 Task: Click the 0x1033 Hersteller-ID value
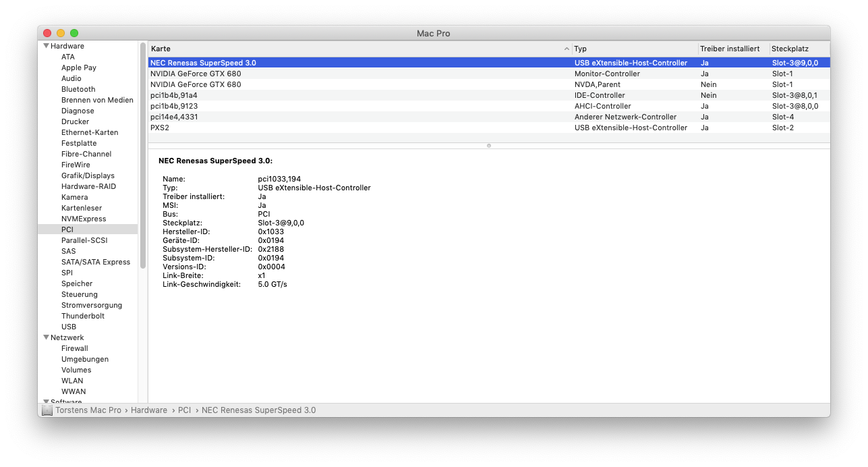[271, 231]
